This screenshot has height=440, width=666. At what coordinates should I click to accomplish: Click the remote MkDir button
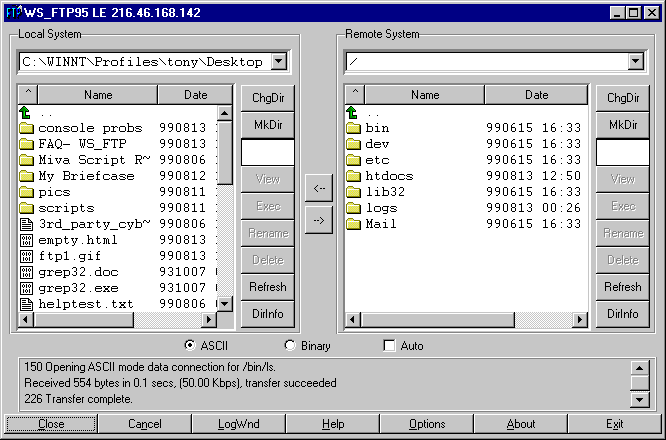pyautogui.click(x=623, y=125)
